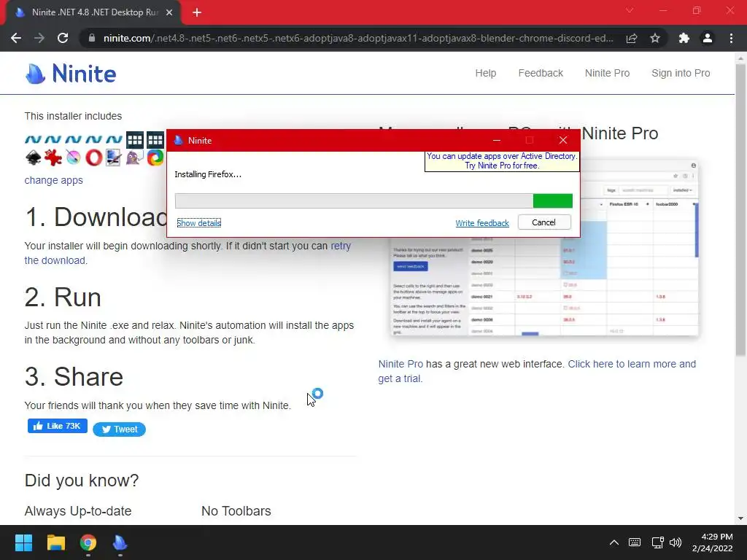747x560 pixels.
Task: Click the Tweet button
Action: point(119,429)
